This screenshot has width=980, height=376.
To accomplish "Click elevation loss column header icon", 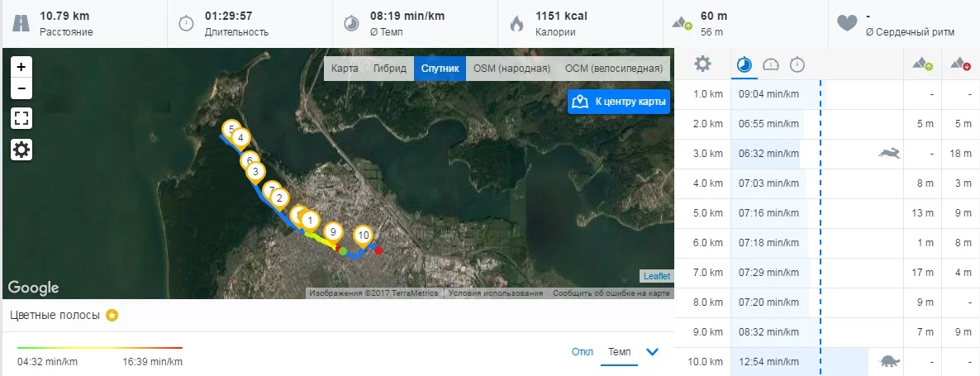I will point(961,64).
